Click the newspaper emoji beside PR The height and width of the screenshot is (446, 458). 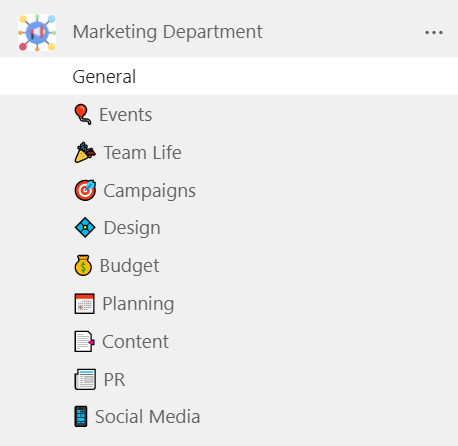[85, 379]
